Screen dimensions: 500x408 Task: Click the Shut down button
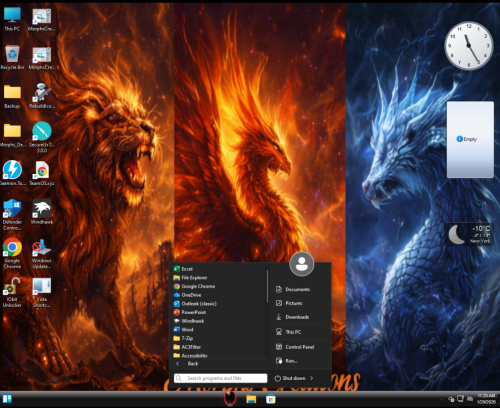290,378
